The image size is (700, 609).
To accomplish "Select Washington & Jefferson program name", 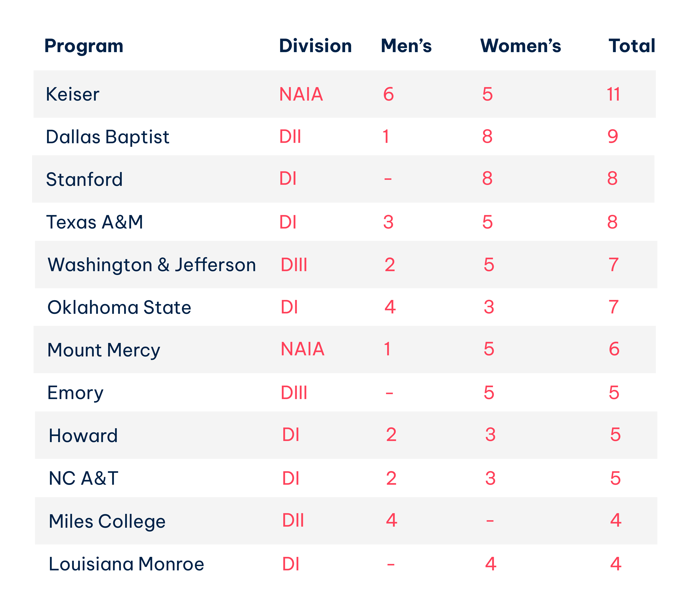I will click(152, 265).
